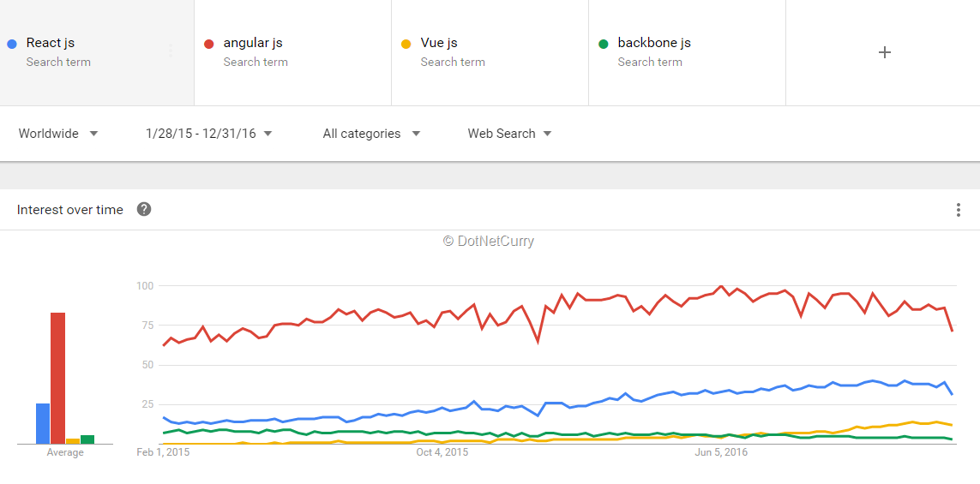Click the Oct 4, 2015 axis label
The image size is (980, 484).
[442, 452]
